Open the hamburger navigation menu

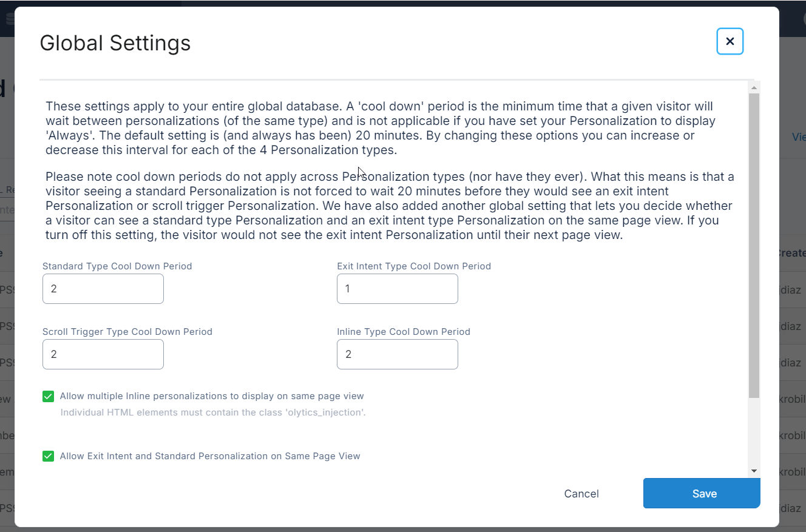pyautogui.click(x=8, y=18)
